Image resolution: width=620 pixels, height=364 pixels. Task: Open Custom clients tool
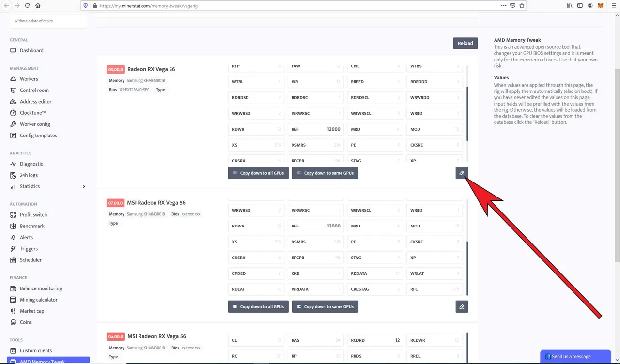(x=36, y=351)
